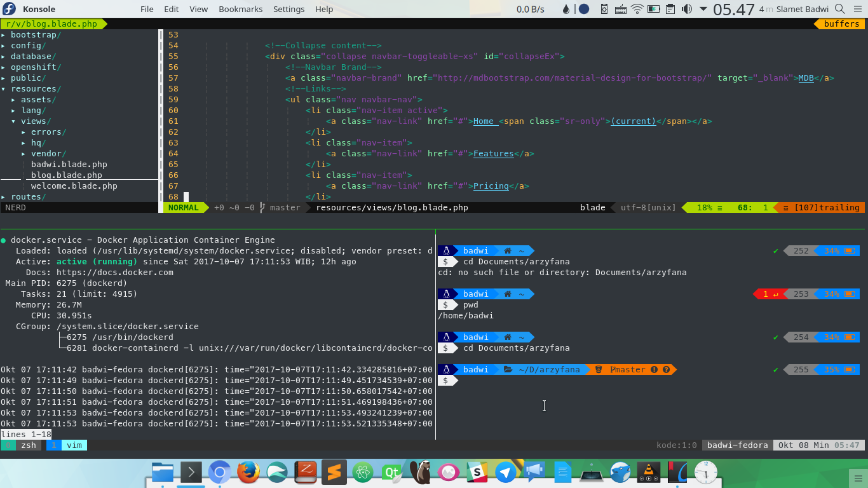Viewport: 868px width, 488px height.
Task: Open the blue wolf icon in dock
Action: coord(620,472)
